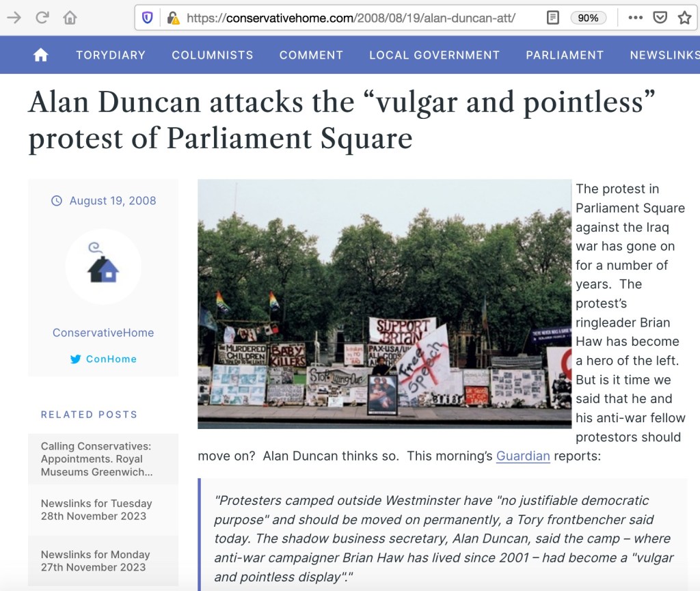Viewport: 700px width, 591px height.
Task: Open the 90% zoom level indicator
Action: coord(588,18)
